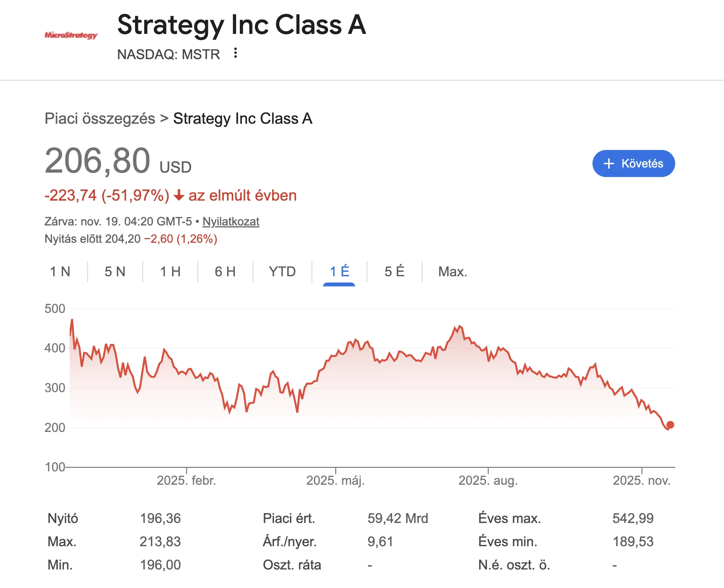Select the Max. range tab
The height and width of the screenshot is (588, 724).
click(x=453, y=272)
